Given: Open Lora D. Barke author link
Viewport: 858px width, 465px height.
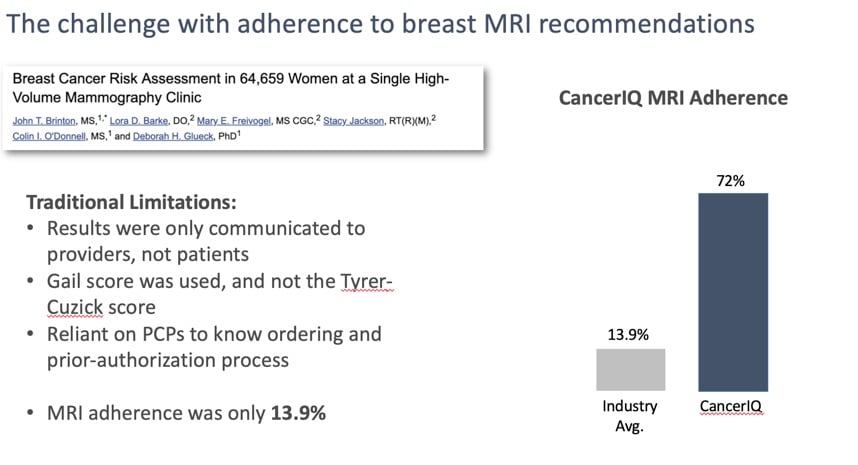Looking at the screenshot, I should pos(138,121).
